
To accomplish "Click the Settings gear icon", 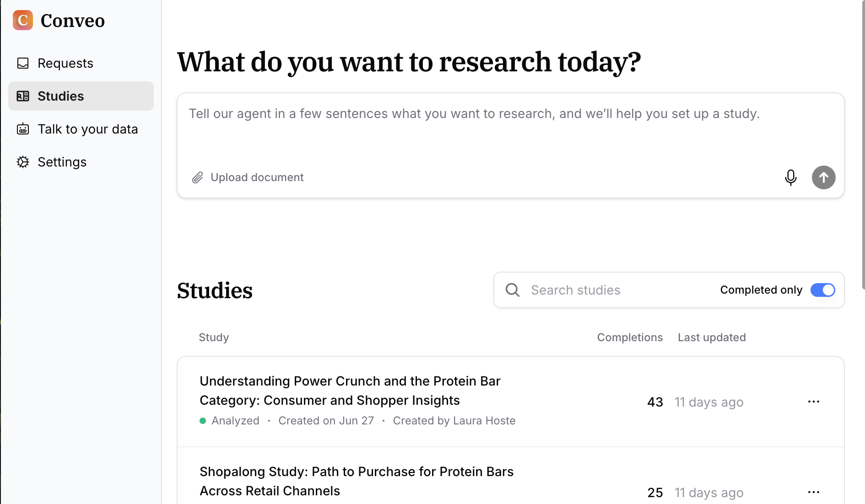I will tap(23, 162).
